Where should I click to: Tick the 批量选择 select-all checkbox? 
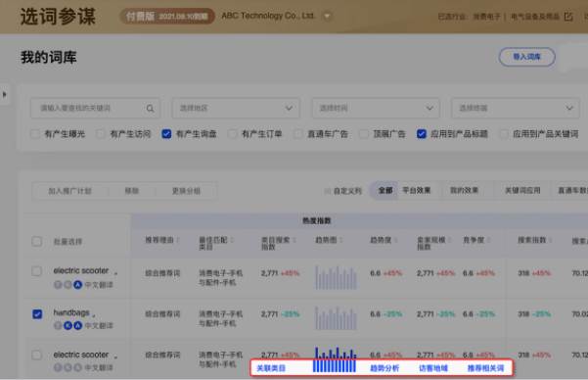point(37,241)
